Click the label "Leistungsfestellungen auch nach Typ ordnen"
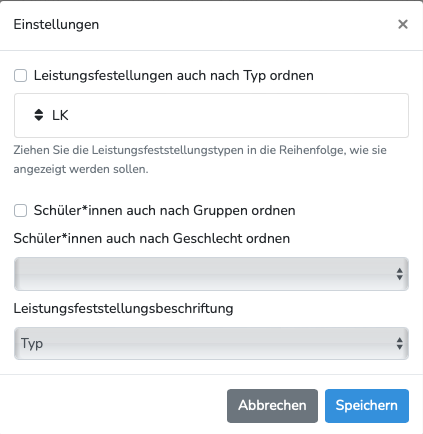The height and width of the screenshot is (434, 423). [x=174, y=76]
